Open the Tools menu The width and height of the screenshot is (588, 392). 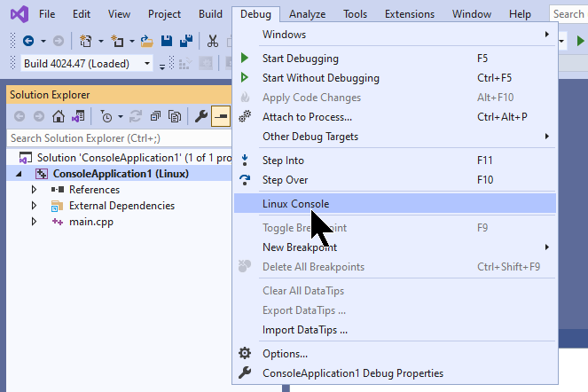pyautogui.click(x=355, y=14)
